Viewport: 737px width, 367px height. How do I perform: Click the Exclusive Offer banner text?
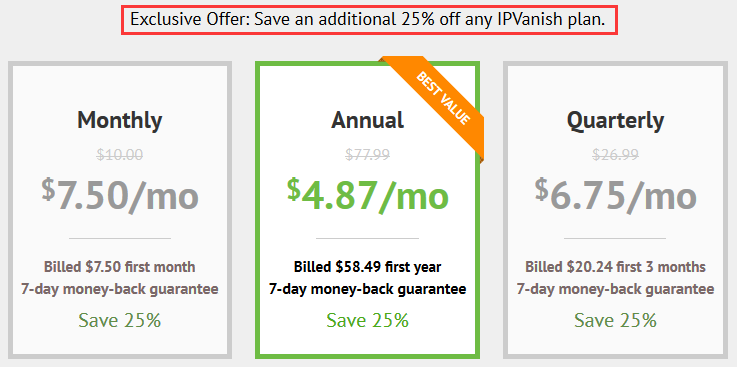click(368, 20)
